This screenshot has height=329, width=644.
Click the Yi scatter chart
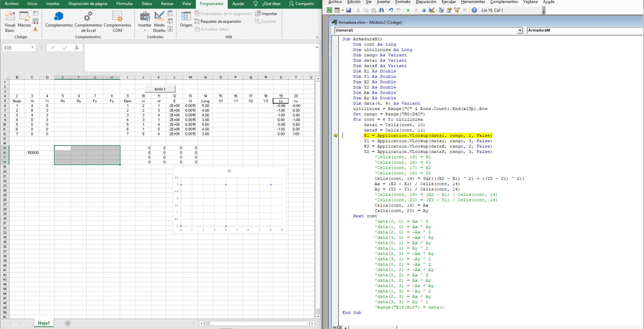(229, 200)
